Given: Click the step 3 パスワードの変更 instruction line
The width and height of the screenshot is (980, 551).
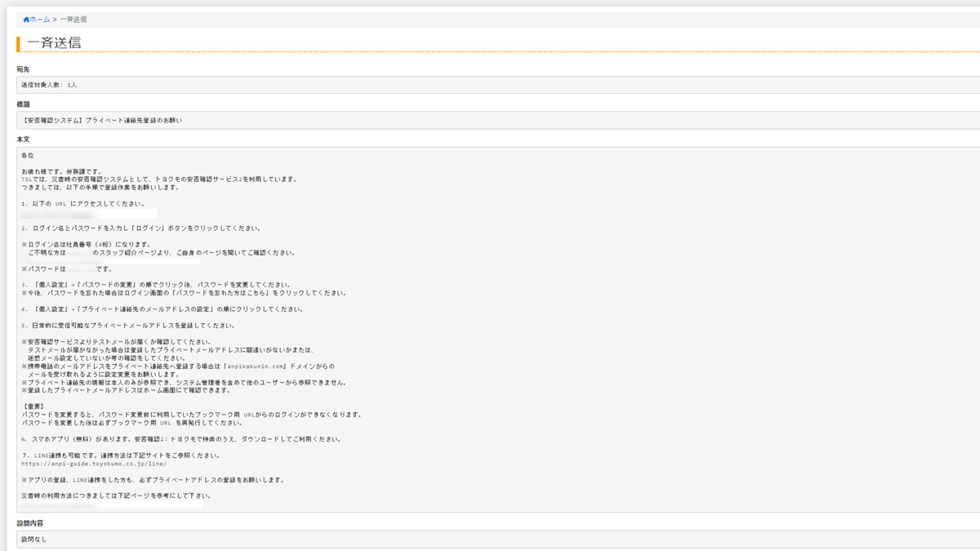Looking at the screenshot, I should click(x=156, y=285).
